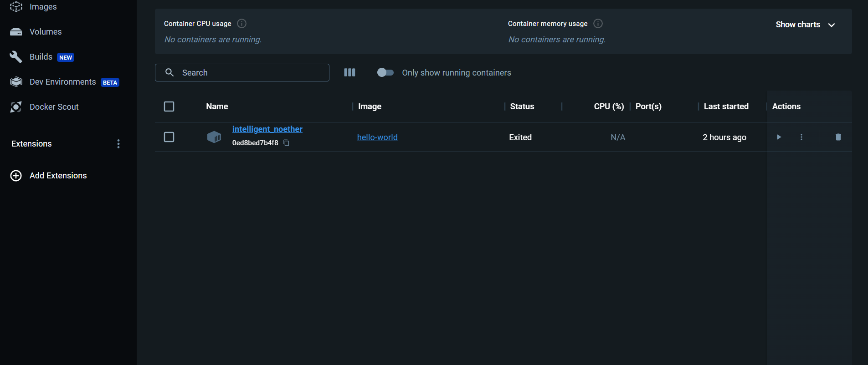Click the NEW badge next to Builds
Viewport: 868px width, 365px height.
[x=66, y=57]
